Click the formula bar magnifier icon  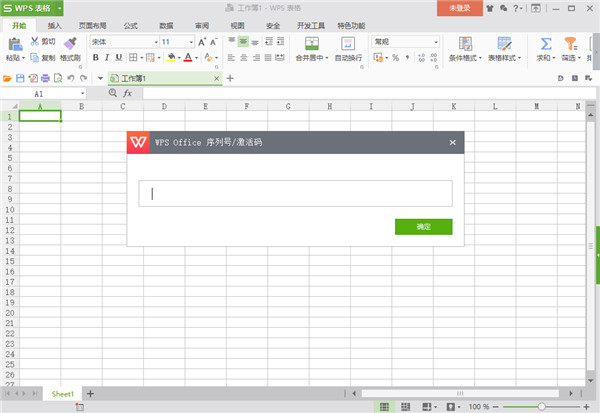click(112, 93)
